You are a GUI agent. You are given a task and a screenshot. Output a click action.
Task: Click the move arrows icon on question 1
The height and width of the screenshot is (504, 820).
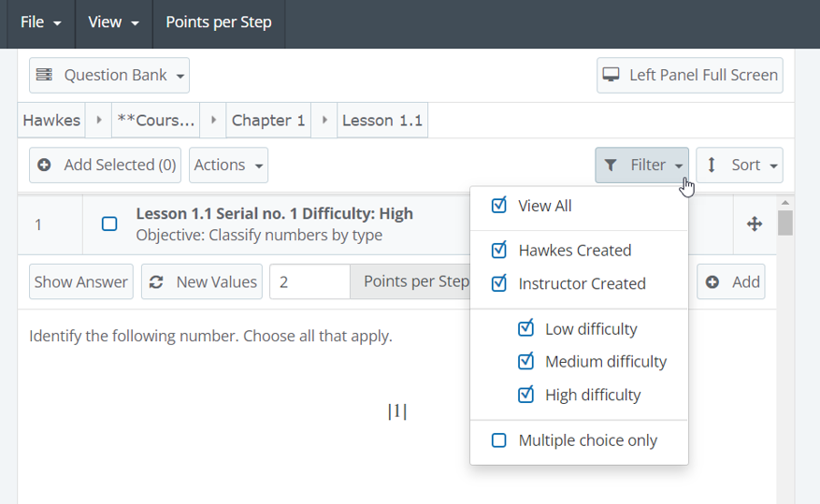point(755,224)
